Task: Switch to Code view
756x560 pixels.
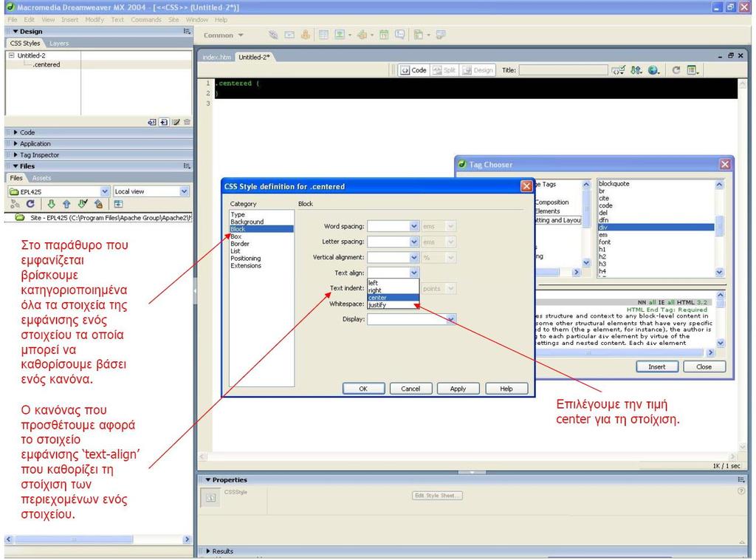Action: pyautogui.click(x=413, y=70)
